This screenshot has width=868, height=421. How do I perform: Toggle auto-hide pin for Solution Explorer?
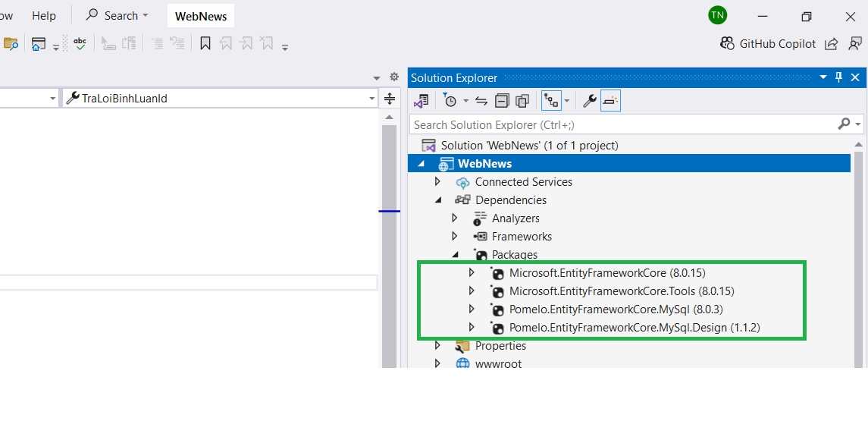[x=838, y=77]
